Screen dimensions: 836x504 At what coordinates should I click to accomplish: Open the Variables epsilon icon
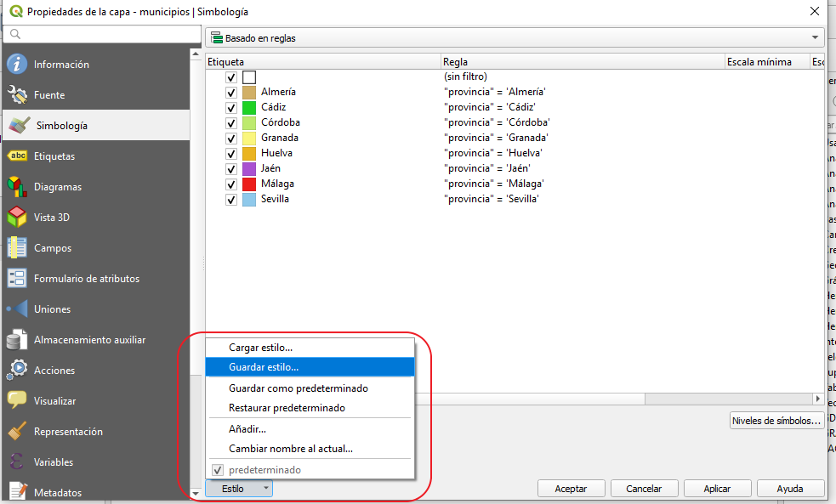coord(17,462)
